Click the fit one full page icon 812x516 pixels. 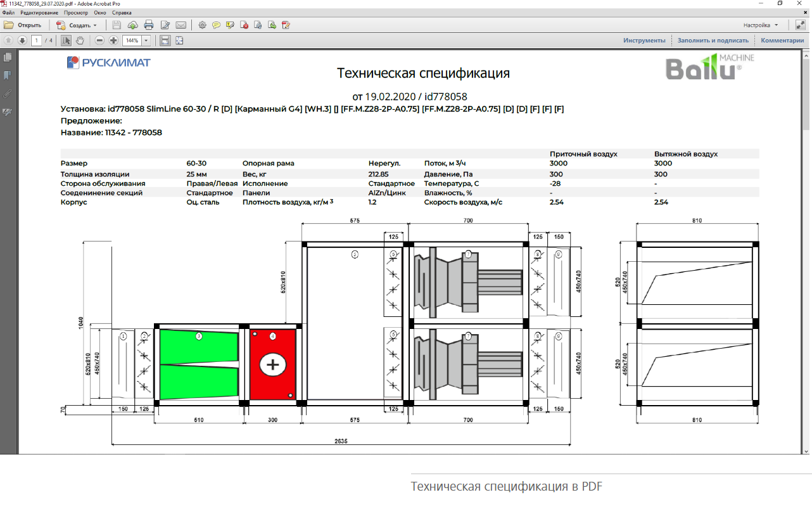click(x=179, y=41)
